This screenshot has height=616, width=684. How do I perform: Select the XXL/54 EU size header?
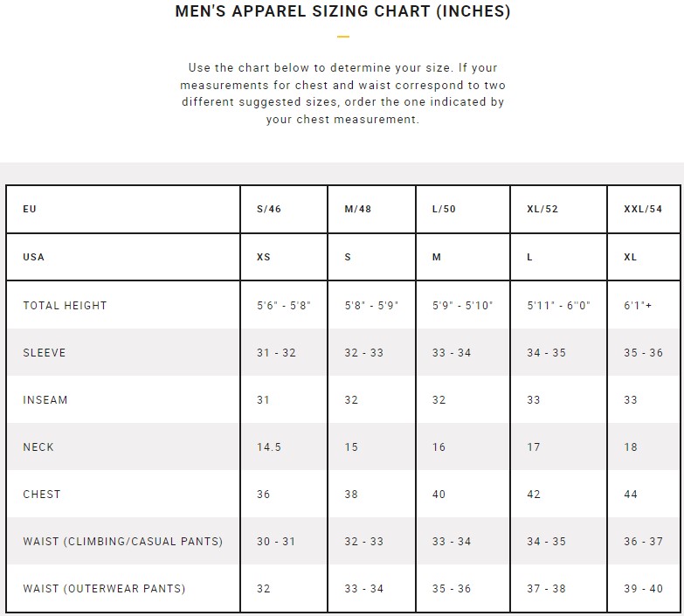[643, 209]
